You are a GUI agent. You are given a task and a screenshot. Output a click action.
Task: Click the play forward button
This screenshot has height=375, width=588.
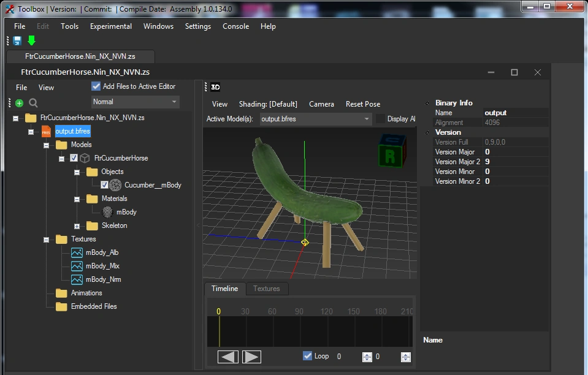coord(251,357)
